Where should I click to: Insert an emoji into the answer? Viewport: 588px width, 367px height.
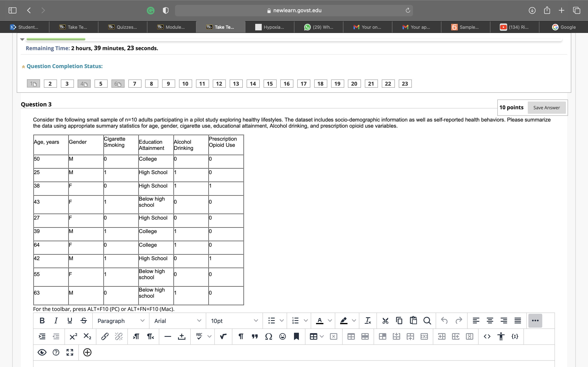tap(283, 336)
